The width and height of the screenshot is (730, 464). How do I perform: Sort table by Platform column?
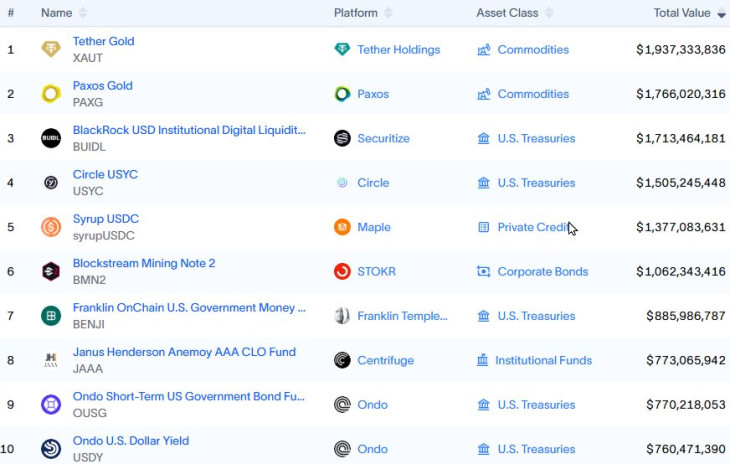[x=356, y=13]
